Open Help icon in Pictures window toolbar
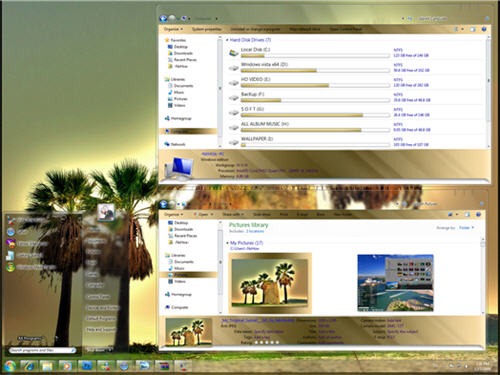Viewport: 500px width, 375px height. point(478,214)
